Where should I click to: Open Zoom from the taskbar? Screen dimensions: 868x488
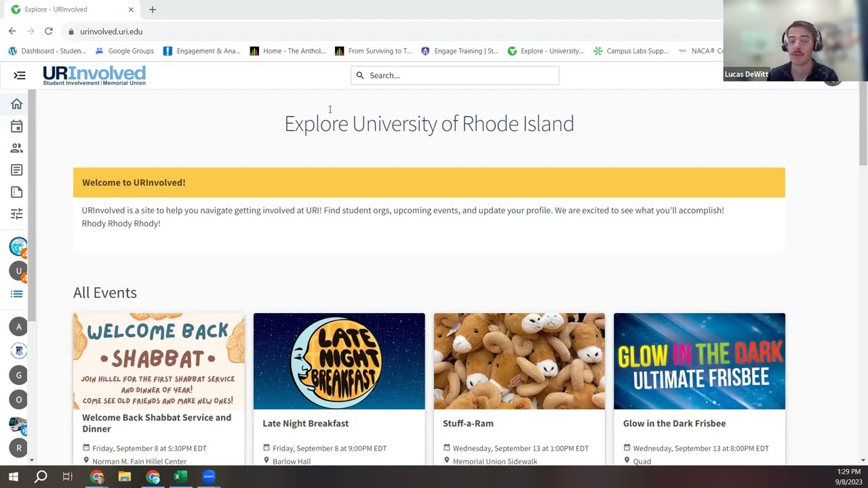tap(208, 476)
